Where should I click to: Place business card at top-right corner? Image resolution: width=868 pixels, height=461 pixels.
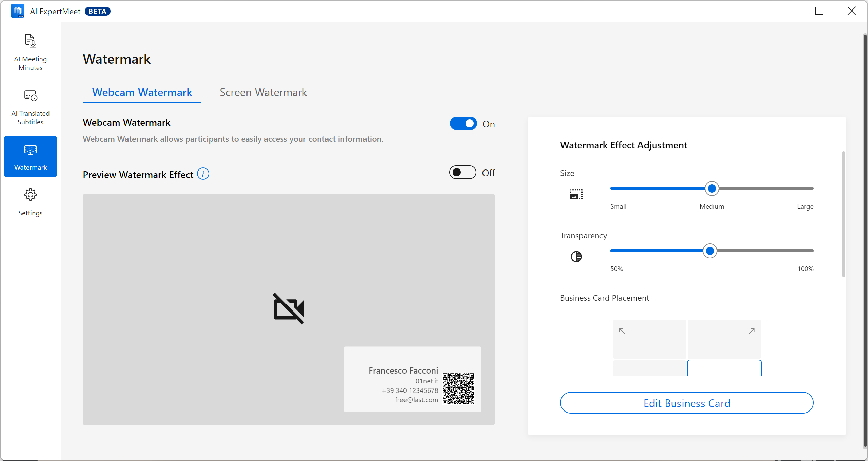724,339
